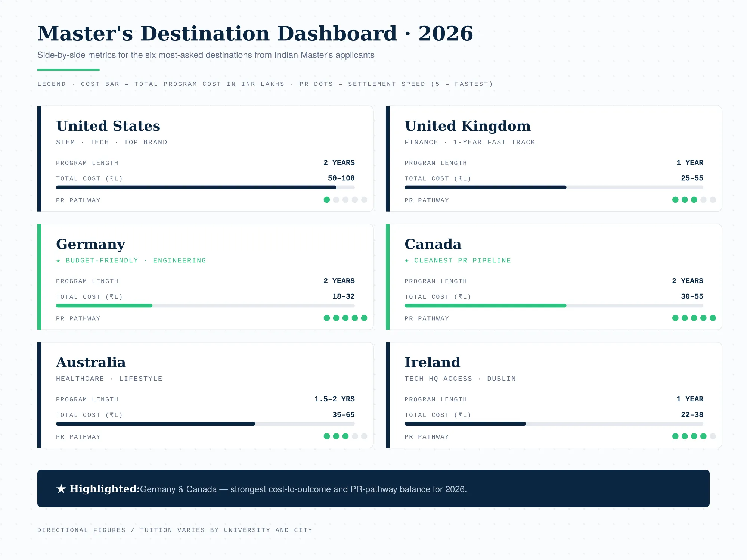Screen dimensions: 747x560
Task: Click the PR pathway dots on Germany card
Action: [345, 318]
